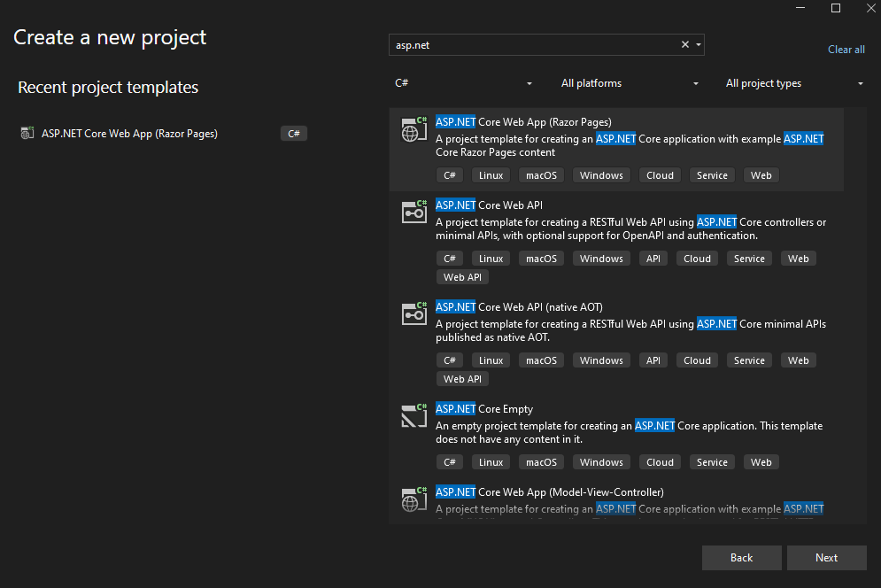Viewport: 881px width, 588px height.
Task: Click the 'Recent project templates' heading
Action: (x=108, y=88)
